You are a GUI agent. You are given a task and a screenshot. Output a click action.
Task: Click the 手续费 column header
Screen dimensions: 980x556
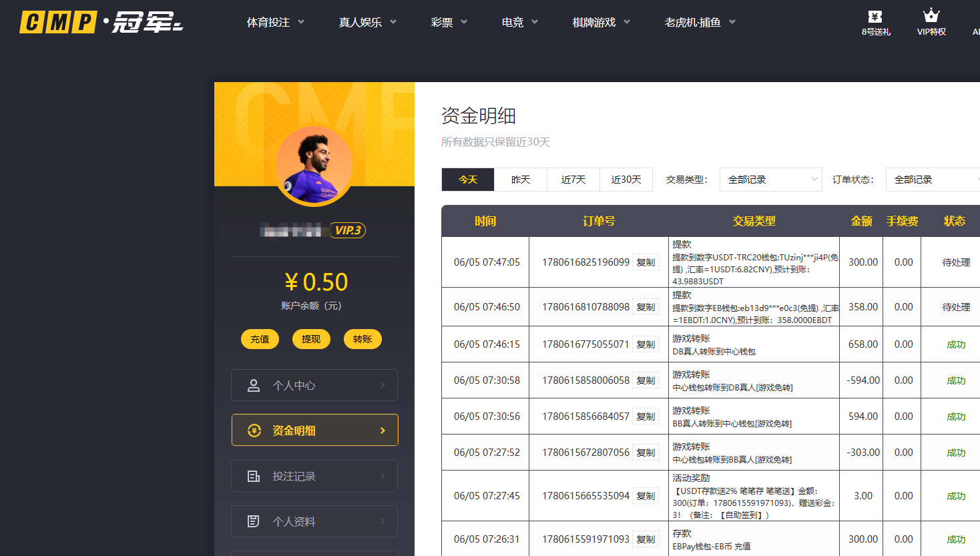click(x=903, y=221)
